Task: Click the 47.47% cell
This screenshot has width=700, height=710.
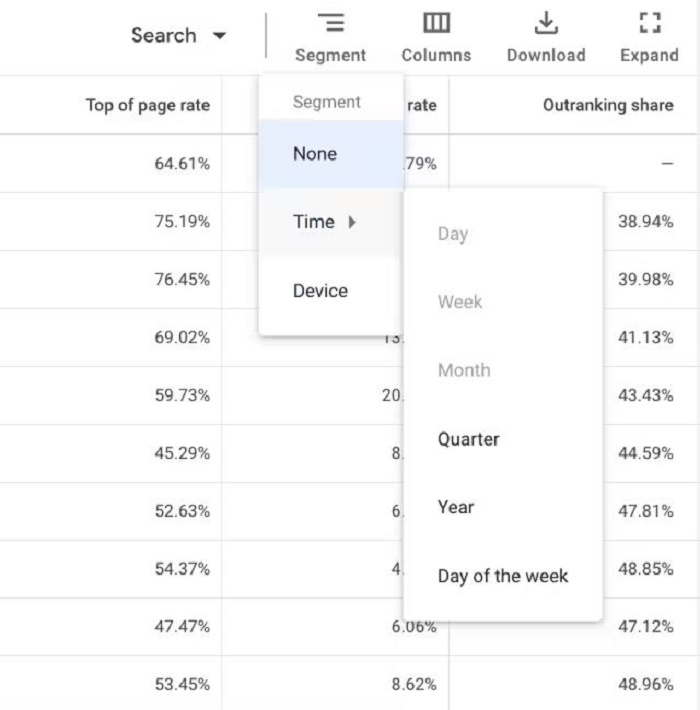Action: coord(182,626)
